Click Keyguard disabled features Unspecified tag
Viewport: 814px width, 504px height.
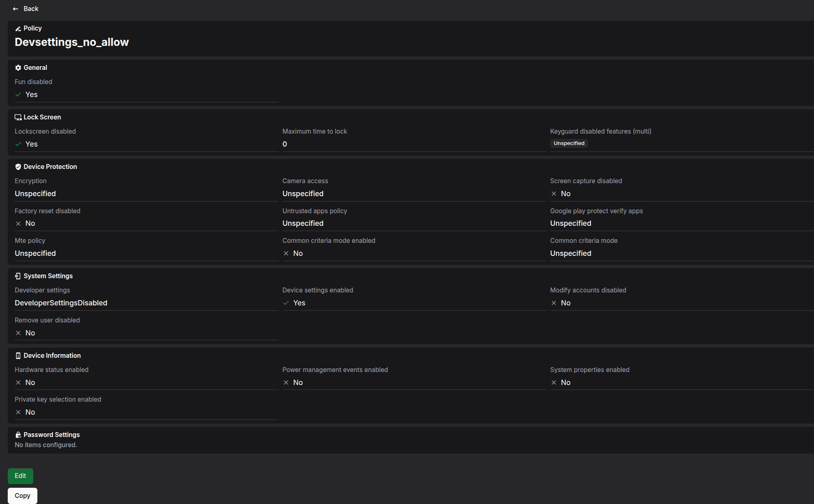click(569, 143)
